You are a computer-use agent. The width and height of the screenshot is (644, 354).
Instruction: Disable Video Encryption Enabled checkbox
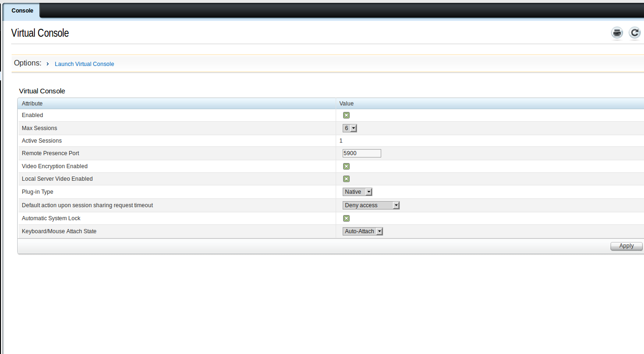pos(346,166)
